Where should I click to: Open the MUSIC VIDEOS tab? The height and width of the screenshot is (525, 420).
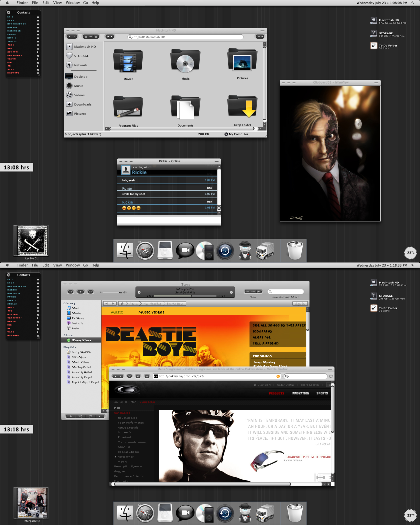[151, 312]
